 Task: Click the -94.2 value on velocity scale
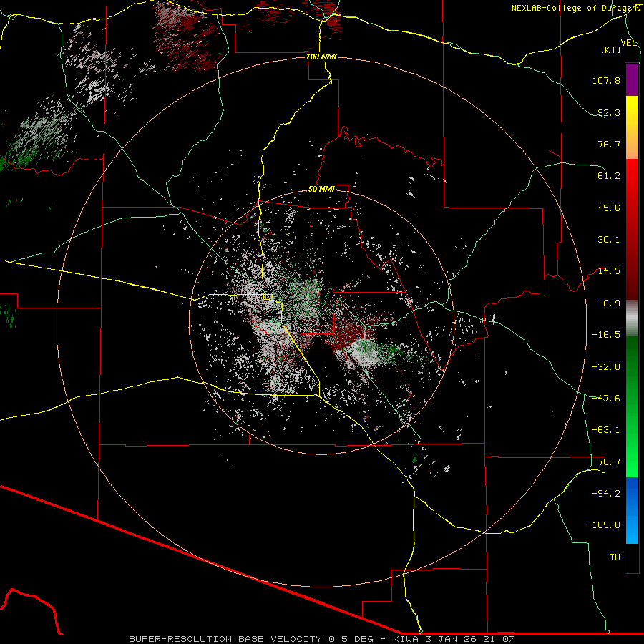(x=606, y=494)
